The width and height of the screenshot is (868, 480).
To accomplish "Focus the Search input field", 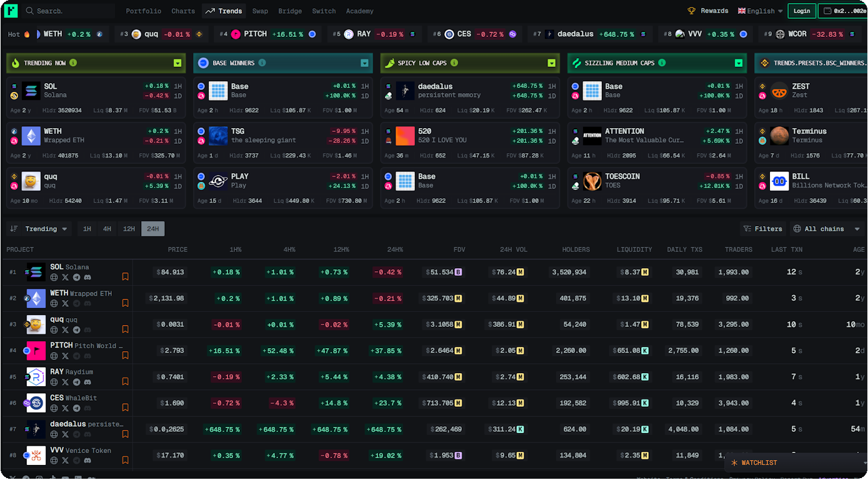I will pyautogui.click(x=68, y=11).
